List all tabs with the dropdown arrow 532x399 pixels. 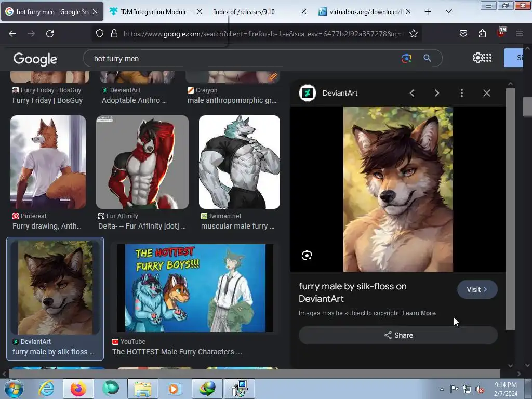coord(448,11)
